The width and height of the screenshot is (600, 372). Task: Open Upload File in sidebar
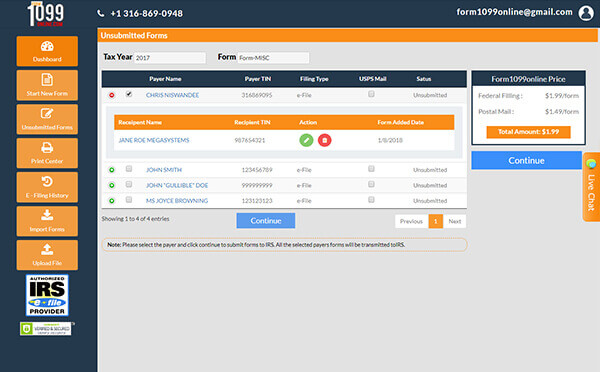coord(47,255)
